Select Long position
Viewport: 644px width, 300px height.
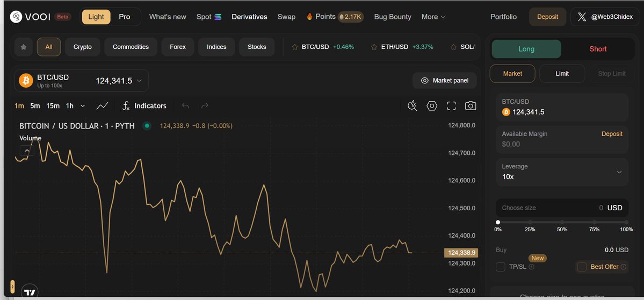coord(526,49)
